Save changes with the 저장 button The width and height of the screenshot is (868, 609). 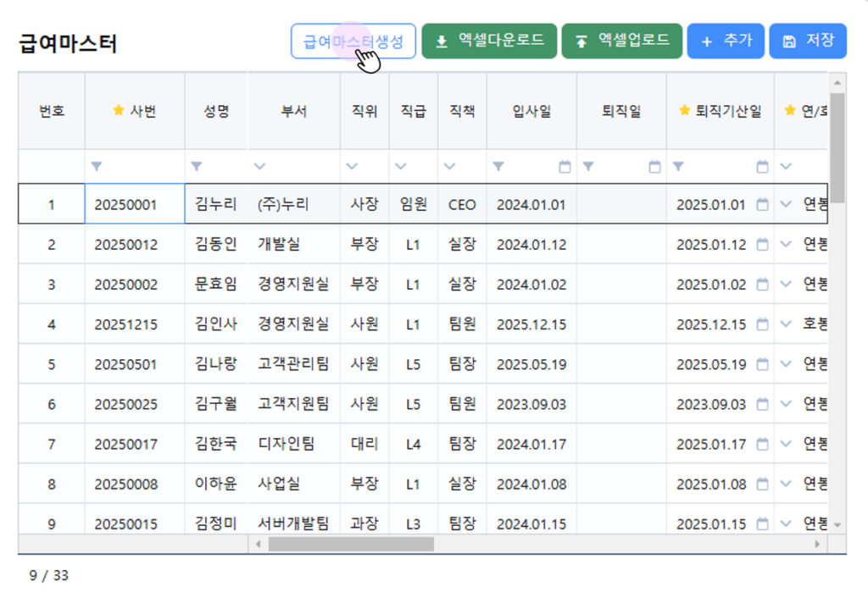tap(807, 41)
